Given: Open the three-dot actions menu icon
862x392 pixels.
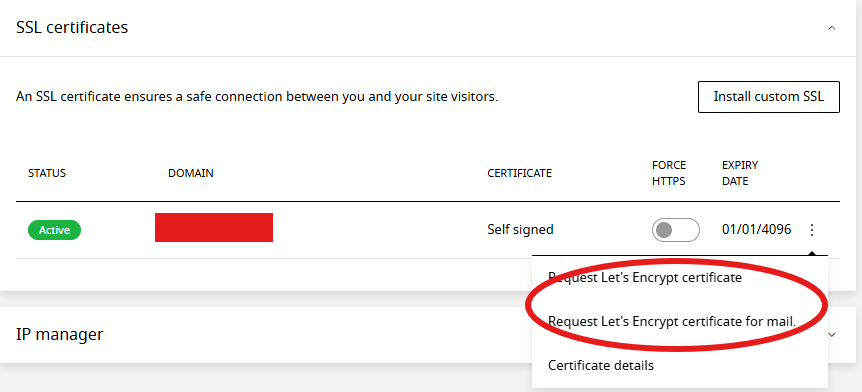Looking at the screenshot, I should click(811, 230).
